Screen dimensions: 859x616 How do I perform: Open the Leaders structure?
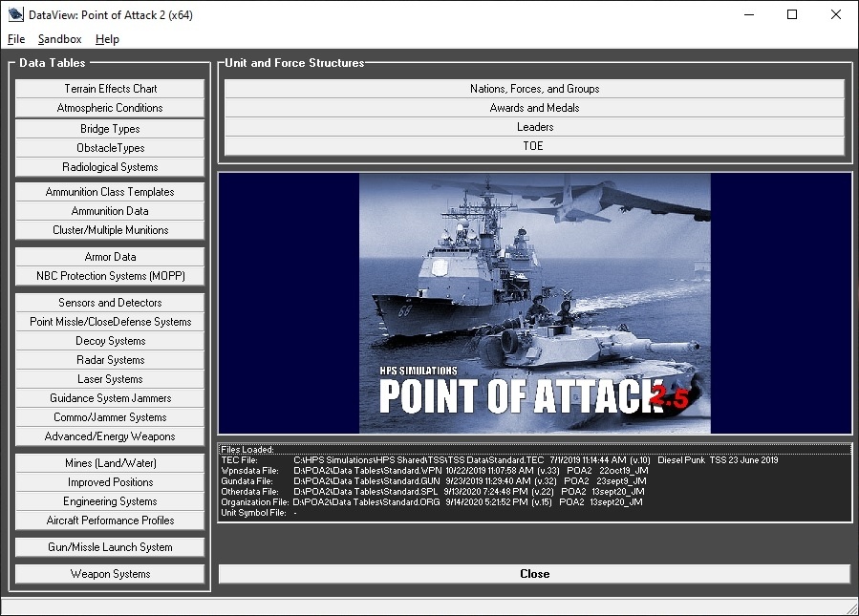(x=535, y=127)
